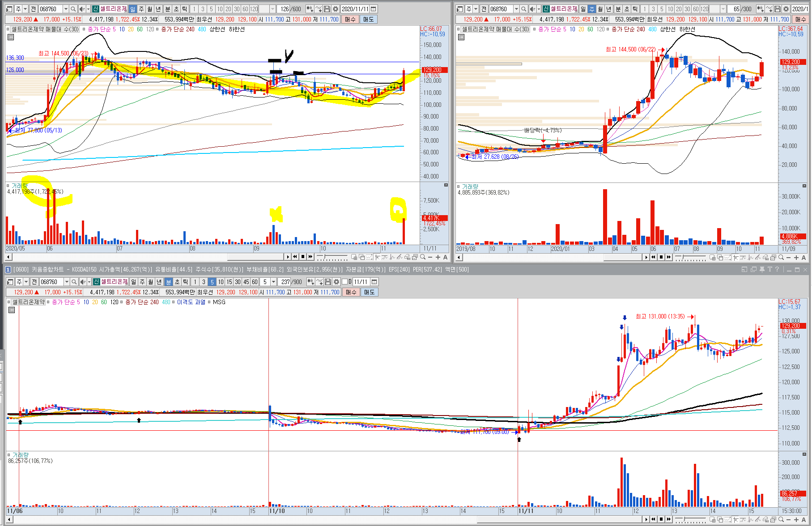Open chart settings gear in bottom chart

point(336,282)
